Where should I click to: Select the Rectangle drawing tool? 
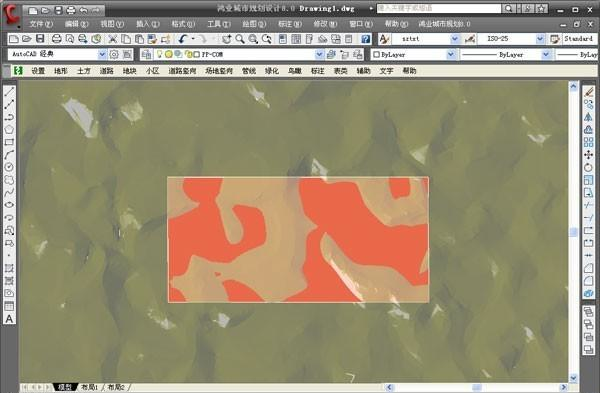tap(9, 142)
